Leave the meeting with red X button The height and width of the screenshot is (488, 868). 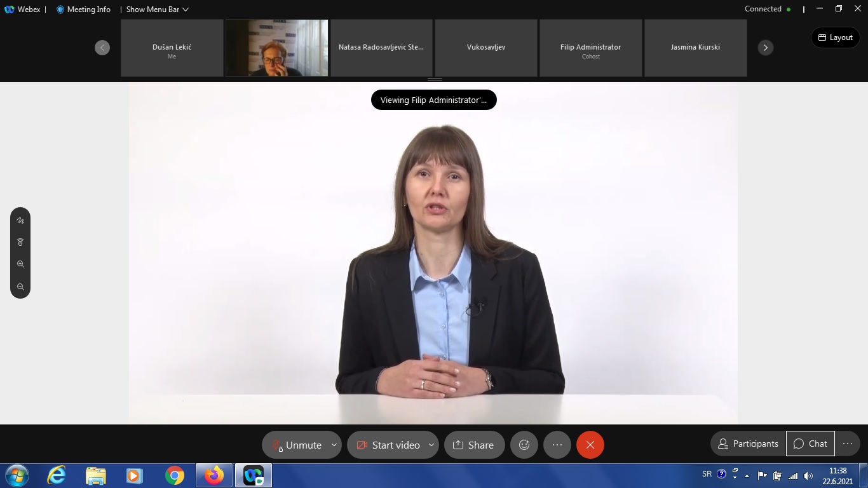coord(590,445)
